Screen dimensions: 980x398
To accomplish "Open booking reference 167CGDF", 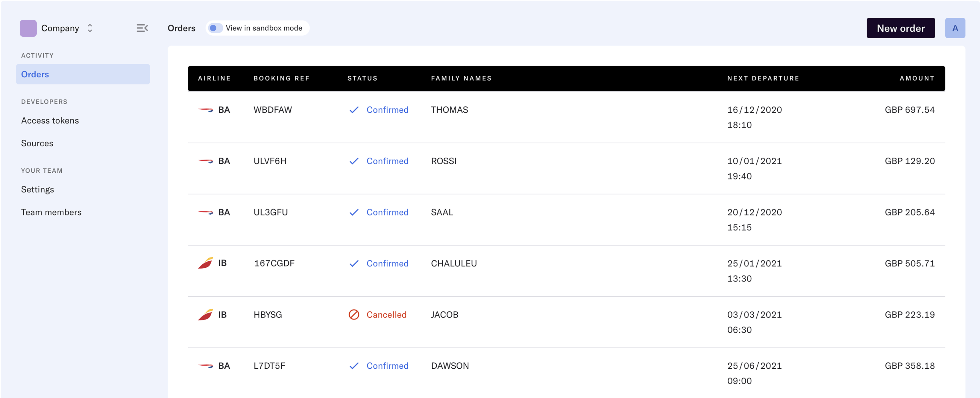I will click(x=274, y=263).
